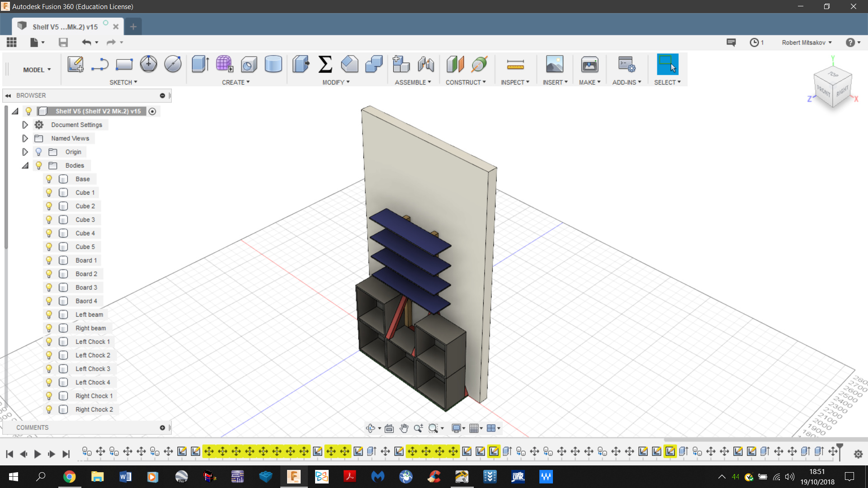The height and width of the screenshot is (488, 868).
Task: Open the timeline settings gear
Action: click(858, 454)
